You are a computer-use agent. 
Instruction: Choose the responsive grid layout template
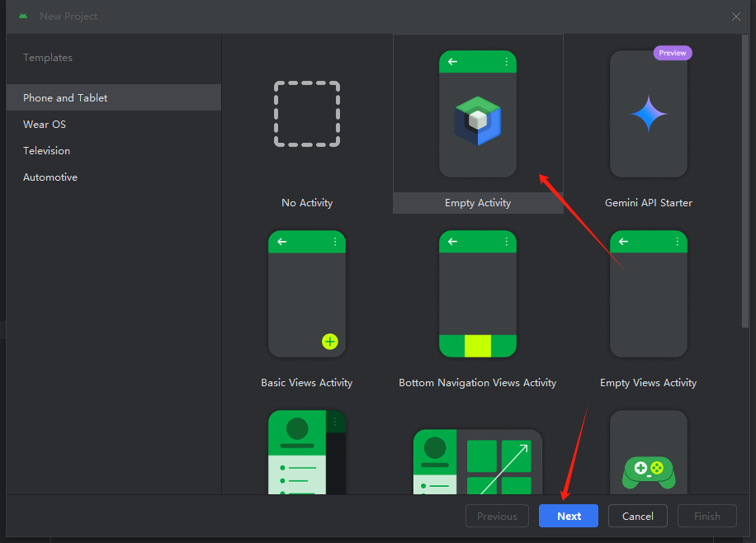(478, 462)
